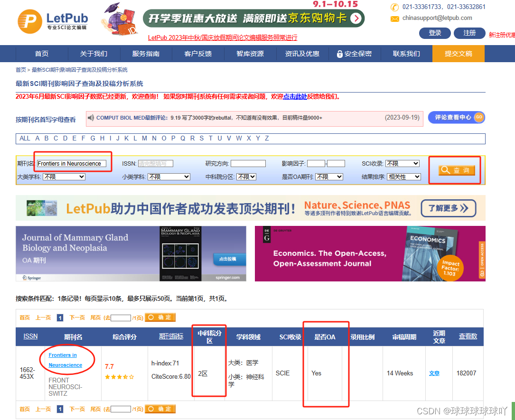Click the speaker icon beside latest comment
The image size is (515, 420).
(x=91, y=118)
